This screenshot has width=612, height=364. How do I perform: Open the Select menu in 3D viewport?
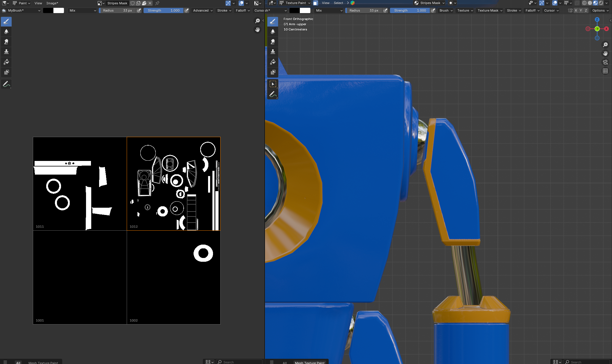tap(338, 3)
